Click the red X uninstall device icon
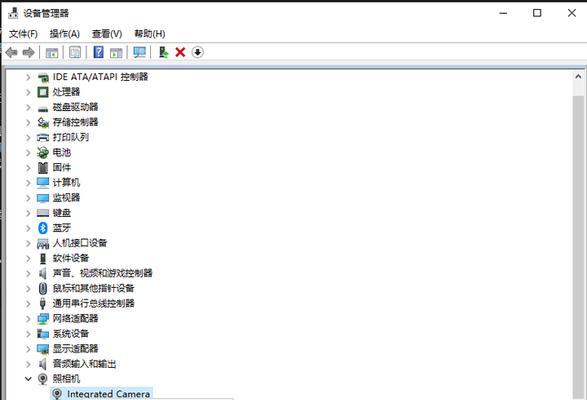This screenshot has height=400, width=587. (180, 52)
